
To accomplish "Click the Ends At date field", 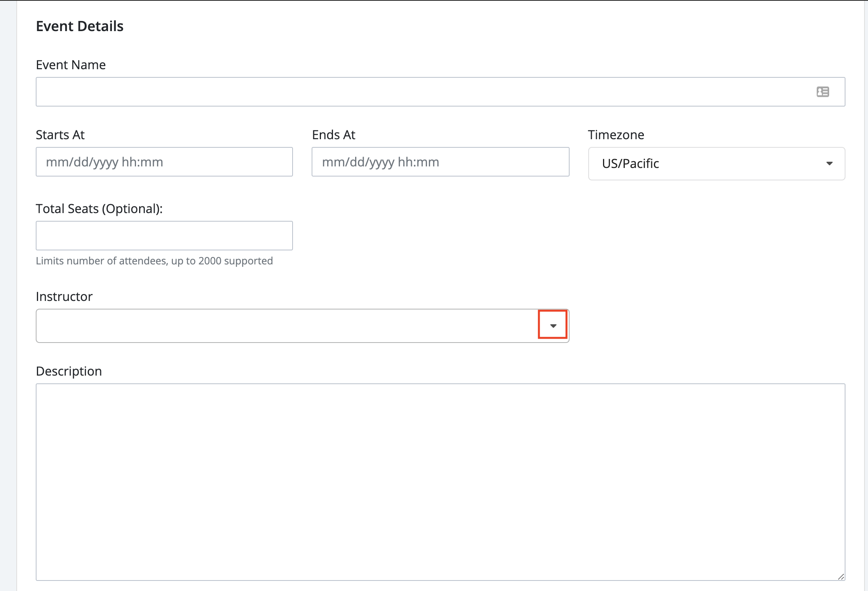I will pyautogui.click(x=440, y=162).
